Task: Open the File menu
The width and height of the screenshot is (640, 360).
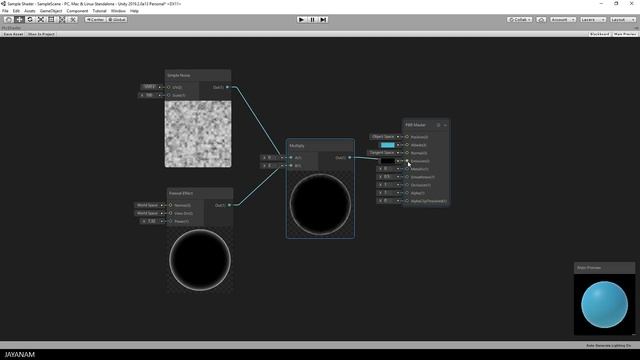Action: pos(5,11)
